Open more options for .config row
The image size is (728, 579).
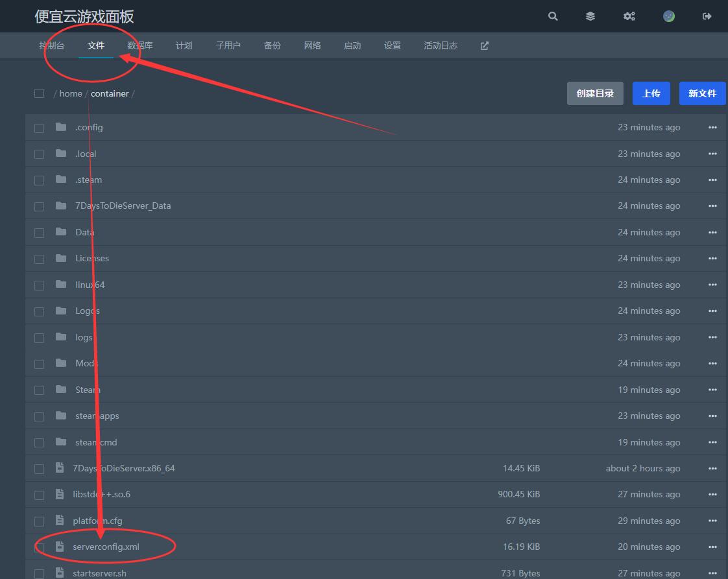tap(712, 127)
